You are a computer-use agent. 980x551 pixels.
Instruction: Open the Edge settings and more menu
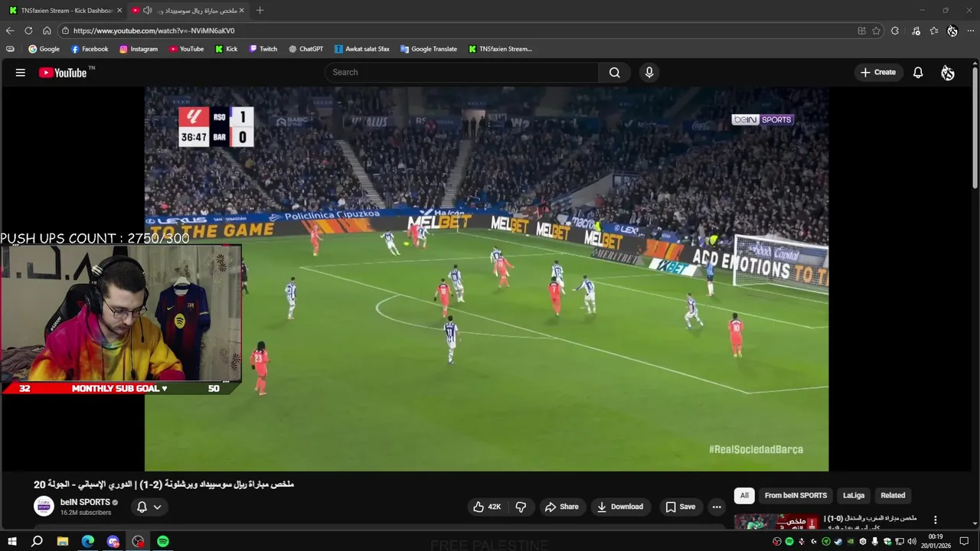tap(971, 31)
